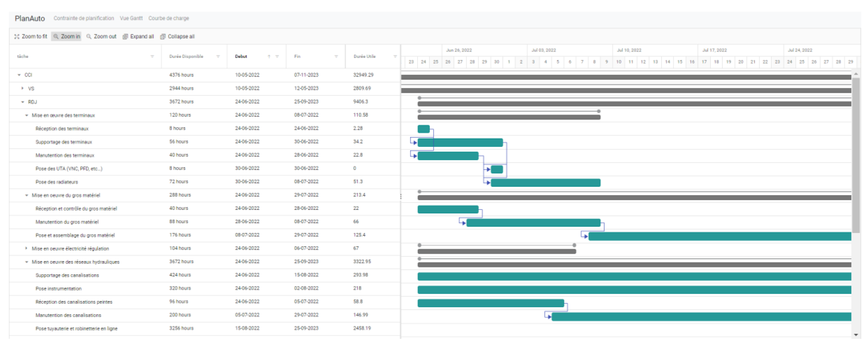Click the Collapse all icon

163,36
